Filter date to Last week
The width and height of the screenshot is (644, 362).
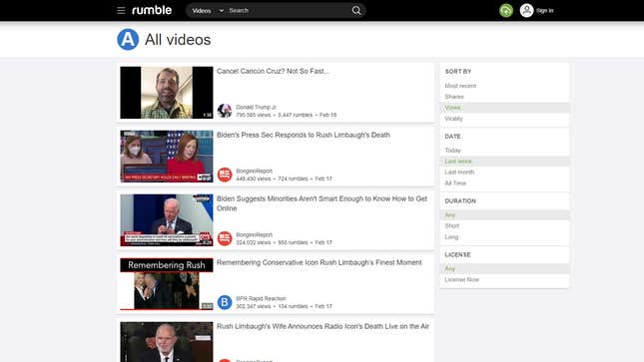point(504,162)
